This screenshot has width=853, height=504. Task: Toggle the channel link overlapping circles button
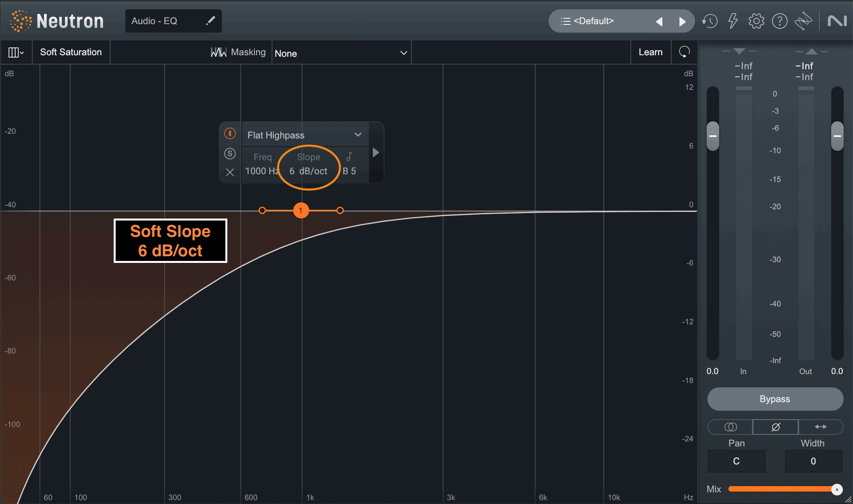click(x=730, y=427)
